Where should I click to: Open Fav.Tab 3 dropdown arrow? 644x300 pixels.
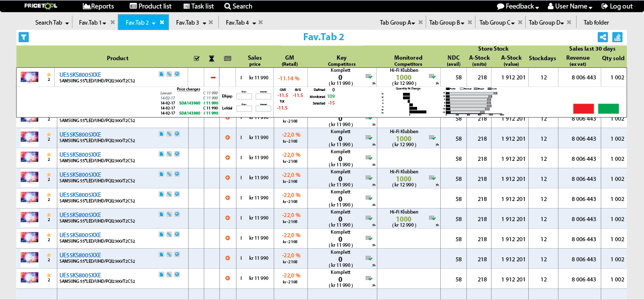point(204,23)
